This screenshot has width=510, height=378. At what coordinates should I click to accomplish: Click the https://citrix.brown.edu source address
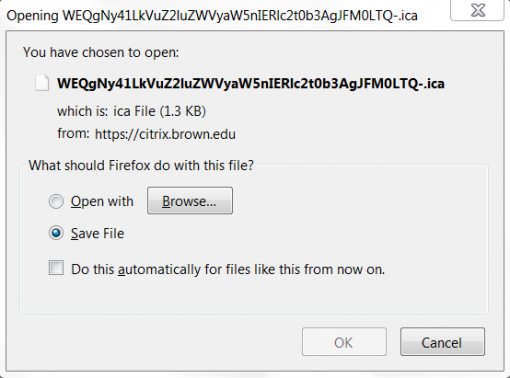(x=165, y=134)
